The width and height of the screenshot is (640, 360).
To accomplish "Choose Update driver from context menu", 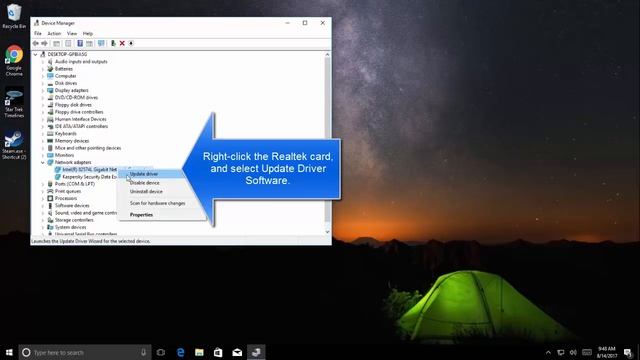I will point(151,174).
